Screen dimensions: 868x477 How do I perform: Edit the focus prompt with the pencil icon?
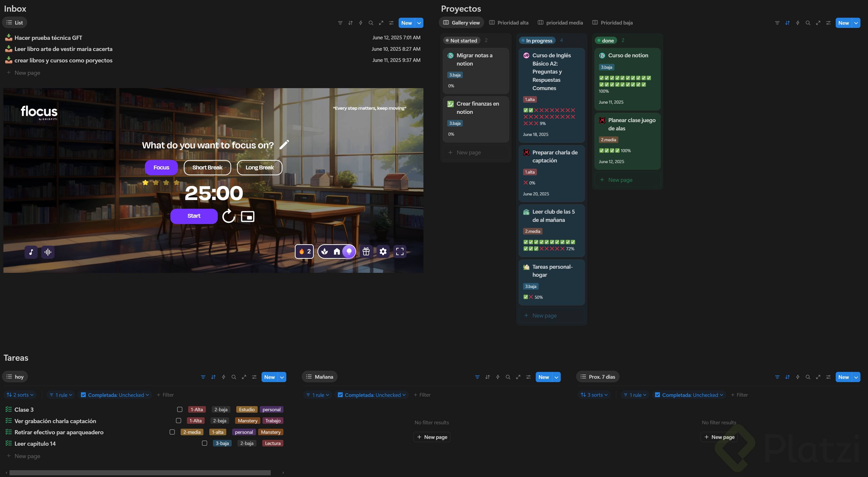coord(284,145)
